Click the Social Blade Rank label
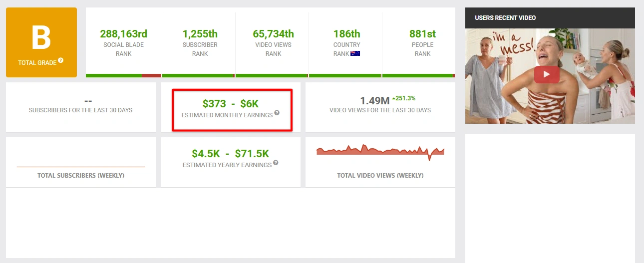Screen dimensions: 644x263 (x=124, y=49)
